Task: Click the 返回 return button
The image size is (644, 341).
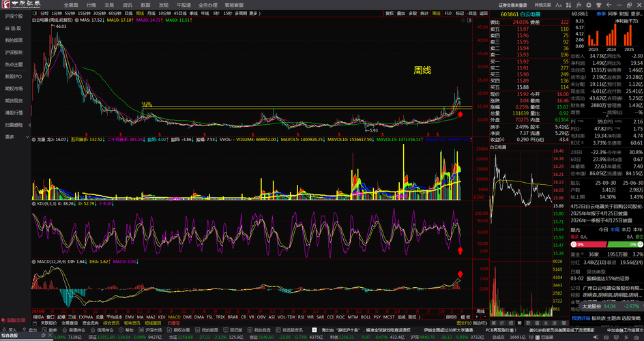Action: tap(484, 13)
